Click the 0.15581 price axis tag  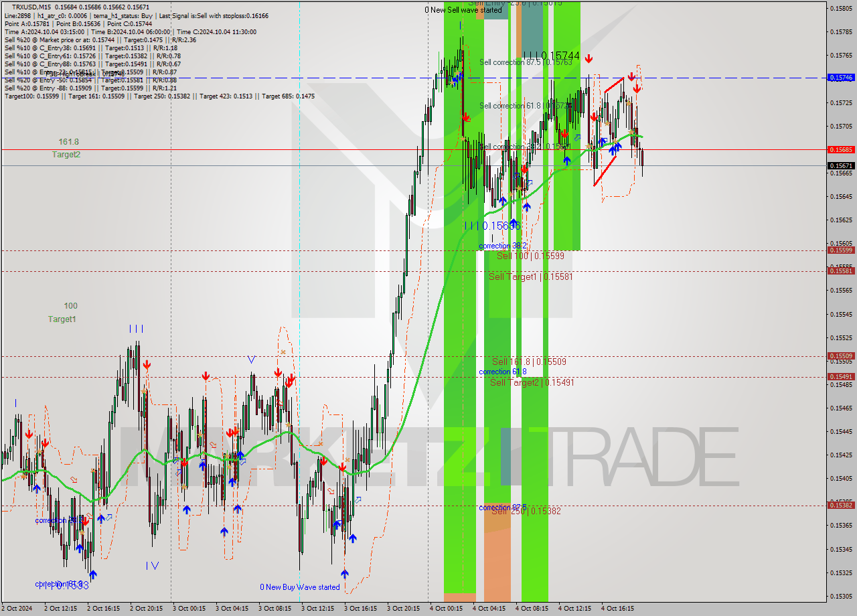click(x=841, y=271)
